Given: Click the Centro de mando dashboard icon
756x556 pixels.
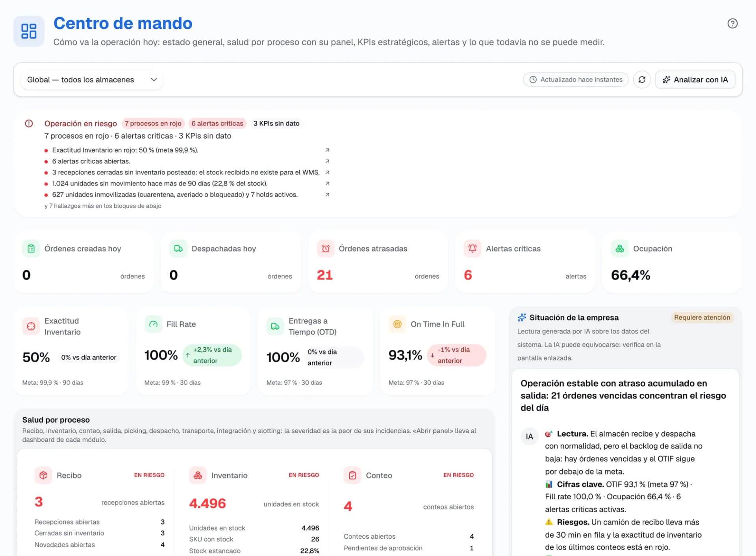Looking at the screenshot, I should [29, 31].
